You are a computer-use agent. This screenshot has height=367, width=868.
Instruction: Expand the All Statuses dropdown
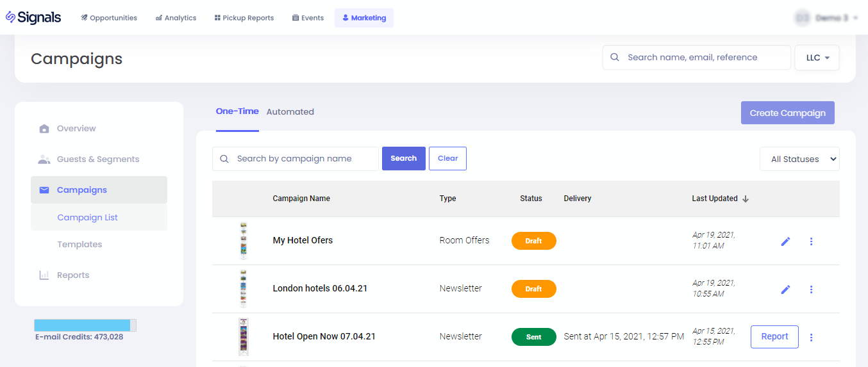pos(799,159)
